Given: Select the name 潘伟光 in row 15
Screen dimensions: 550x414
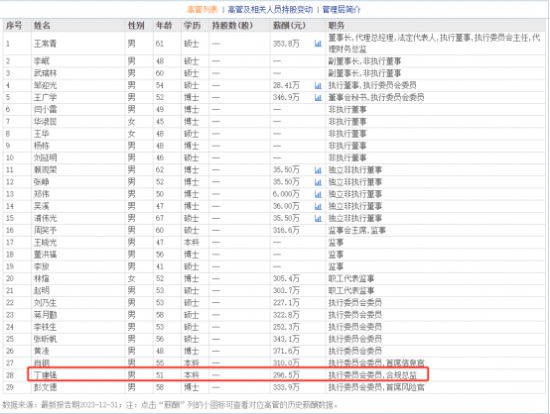Looking at the screenshot, I should [45, 218].
